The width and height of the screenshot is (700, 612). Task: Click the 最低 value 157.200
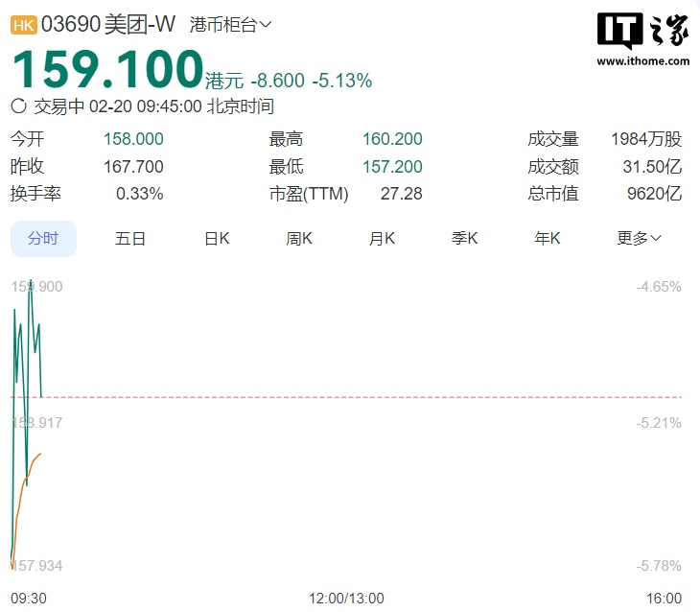(392, 167)
